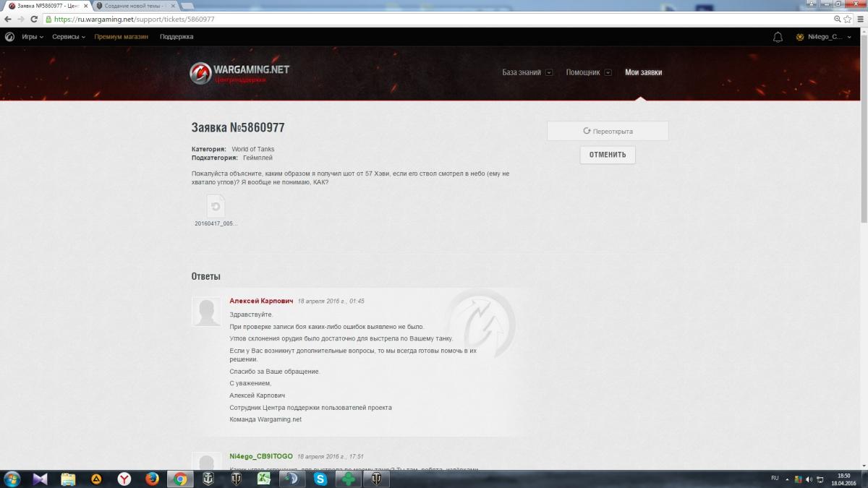Expand the Игры dropdown menu
The image size is (868, 488).
(x=32, y=37)
